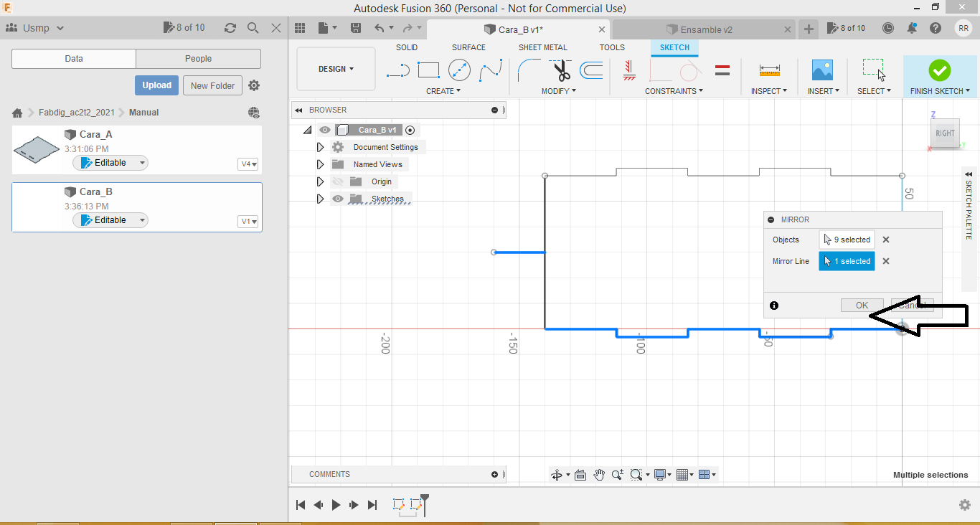The height and width of the screenshot is (525, 980).
Task: Click the Insert image icon
Action: click(x=822, y=70)
